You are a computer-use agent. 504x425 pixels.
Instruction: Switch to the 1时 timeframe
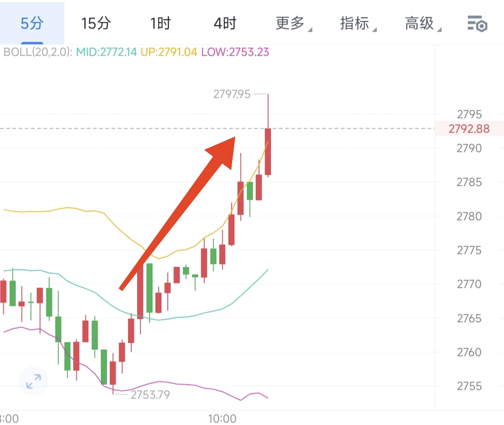tap(160, 24)
